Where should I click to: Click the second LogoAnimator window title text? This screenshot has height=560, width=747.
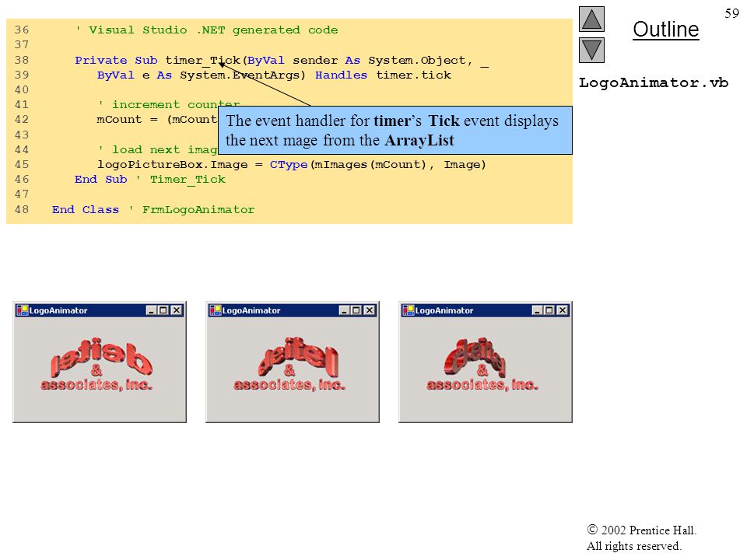click(x=251, y=310)
